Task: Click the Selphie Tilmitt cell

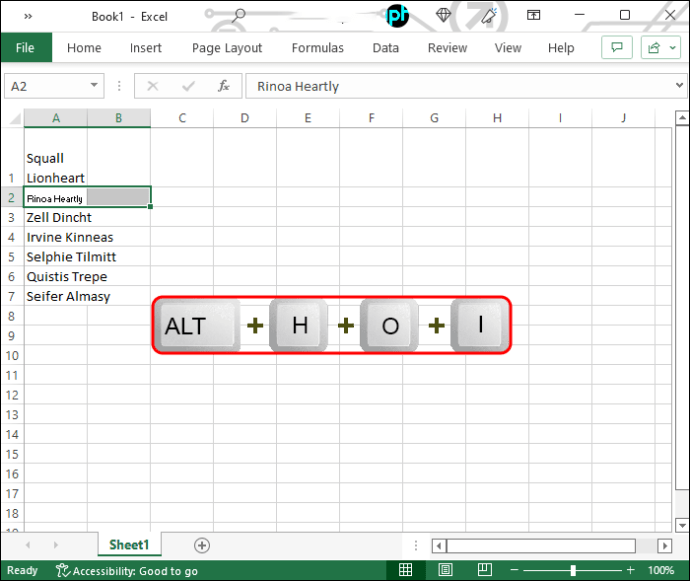Action: click(56, 257)
